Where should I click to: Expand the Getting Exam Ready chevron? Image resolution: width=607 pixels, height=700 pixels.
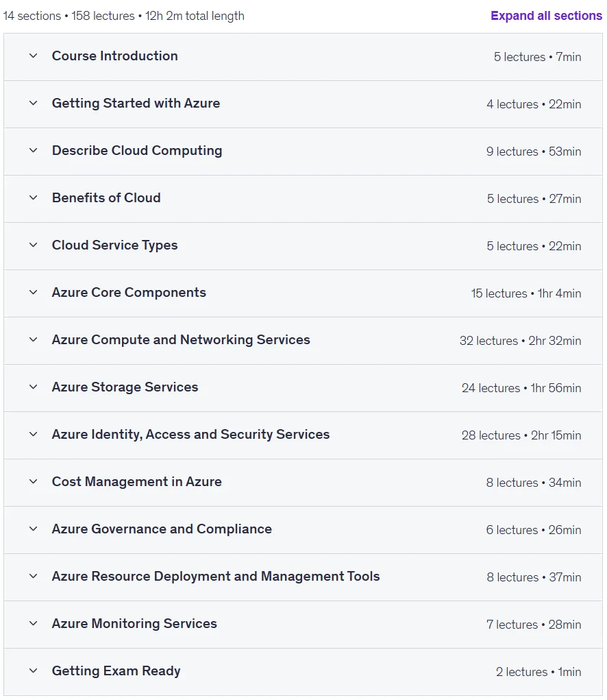[x=33, y=671]
